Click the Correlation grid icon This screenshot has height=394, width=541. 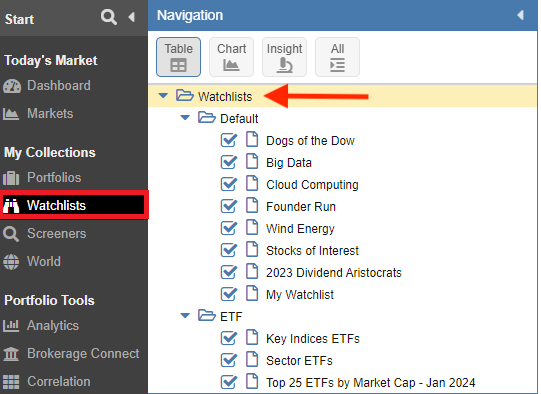(x=11, y=382)
